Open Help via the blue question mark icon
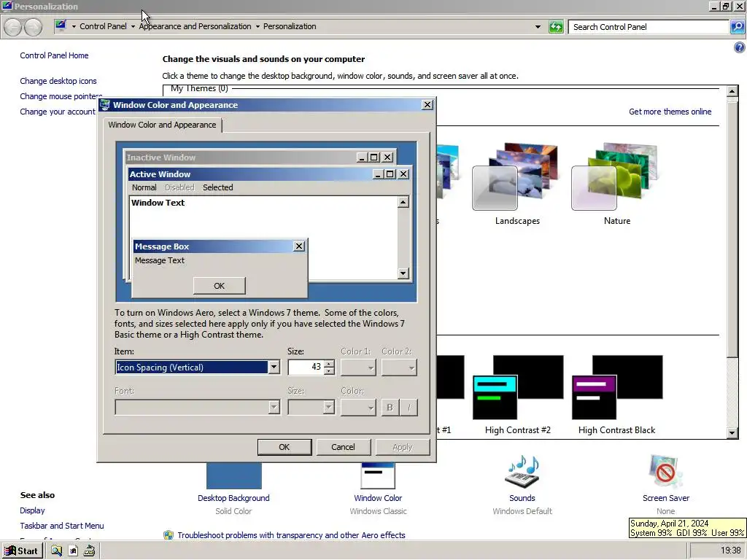 click(739, 47)
